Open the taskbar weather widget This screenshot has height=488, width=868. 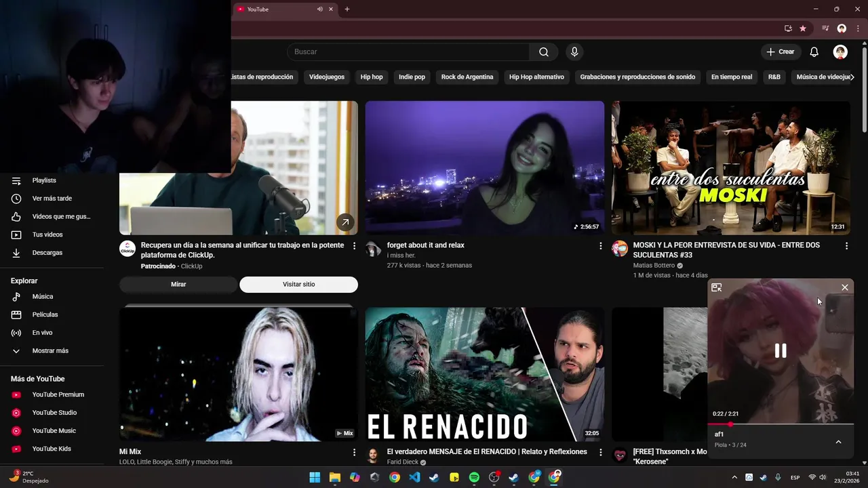[x=28, y=477]
